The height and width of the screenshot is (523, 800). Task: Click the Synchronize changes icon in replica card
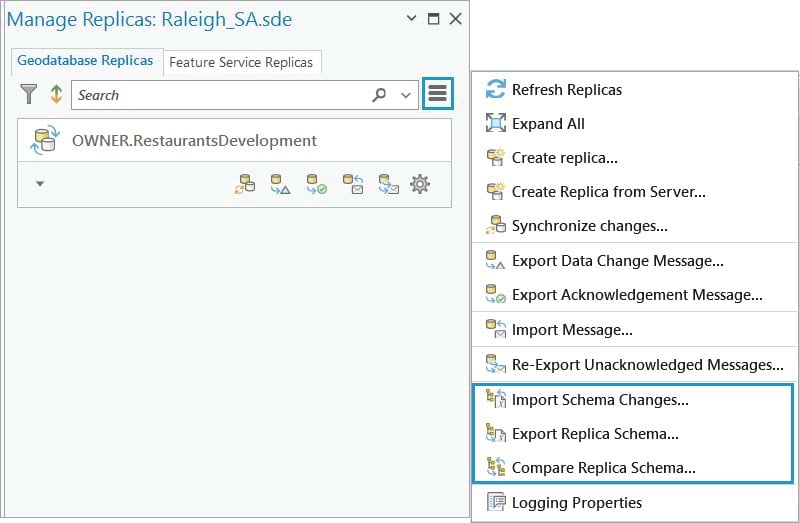click(245, 184)
